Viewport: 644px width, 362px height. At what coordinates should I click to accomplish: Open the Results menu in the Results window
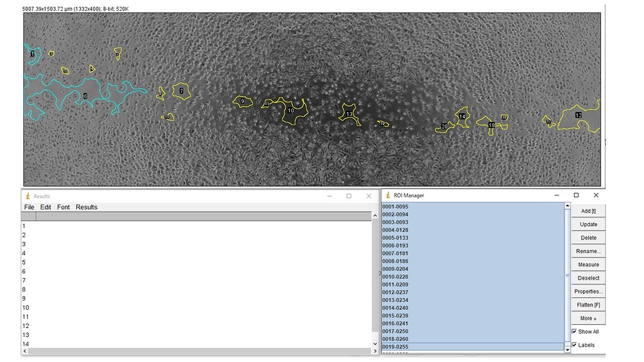pos(86,207)
